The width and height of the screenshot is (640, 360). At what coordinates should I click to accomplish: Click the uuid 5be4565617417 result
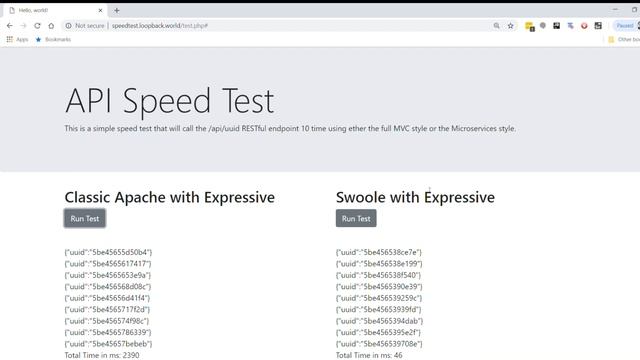108,264
